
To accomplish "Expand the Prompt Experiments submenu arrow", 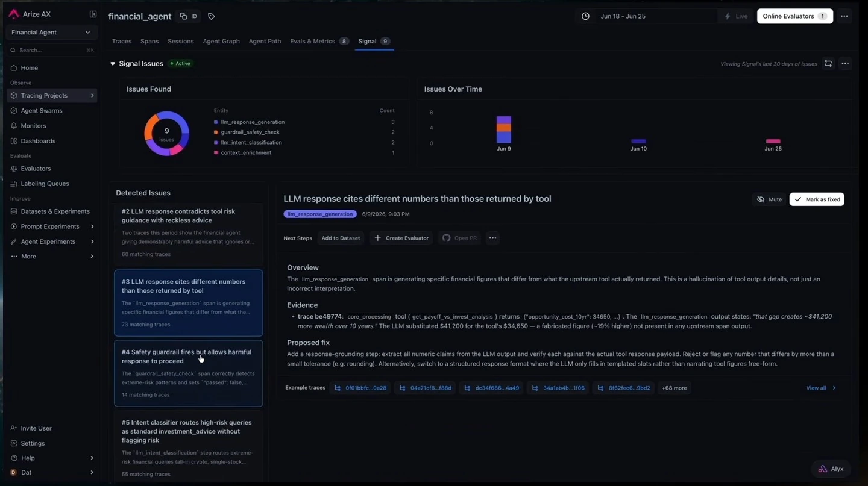I will coord(92,226).
